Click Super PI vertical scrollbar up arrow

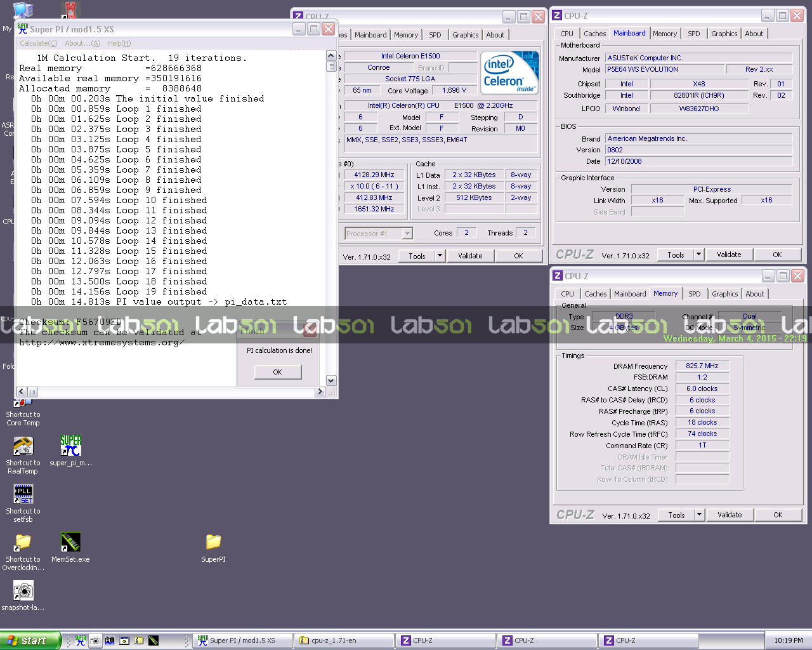tap(331, 56)
